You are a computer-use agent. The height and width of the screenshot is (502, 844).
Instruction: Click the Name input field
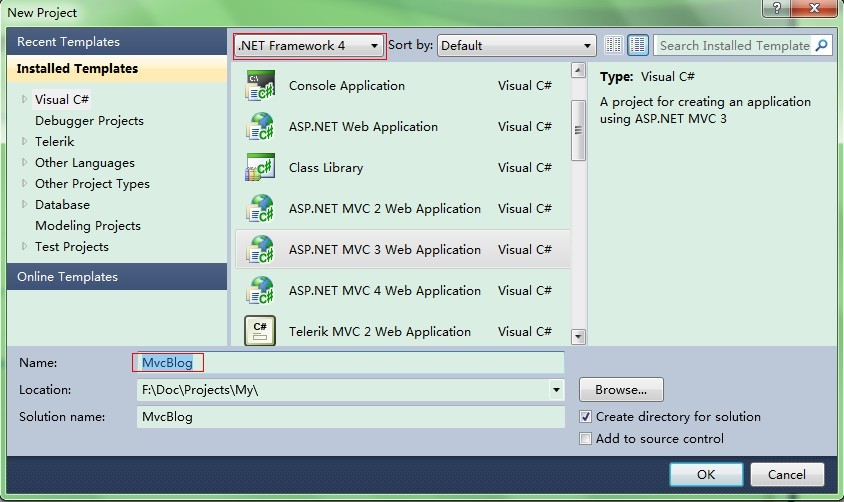click(350, 363)
